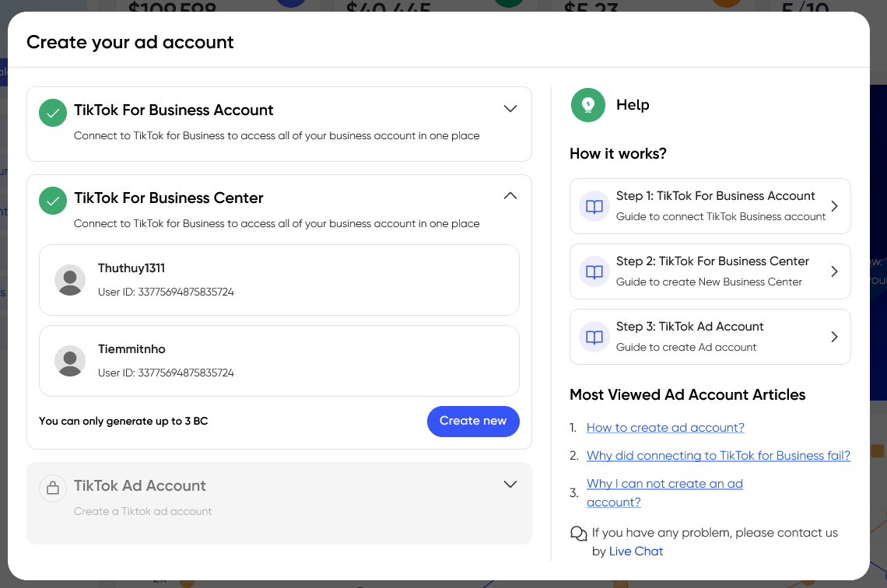Click the green checkmark beside TikTok For Business Center

[x=52, y=200]
